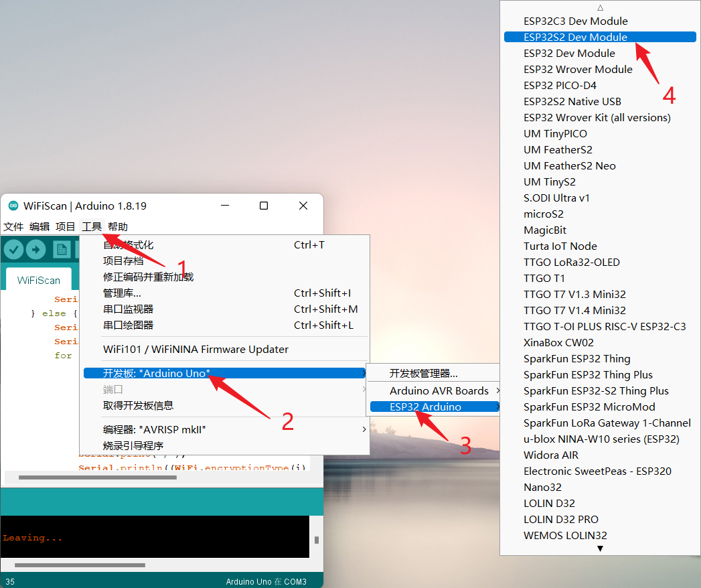The height and width of the screenshot is (588, 701).
Task: Select ESP32S2 Dev Module board
Action: 600,37
